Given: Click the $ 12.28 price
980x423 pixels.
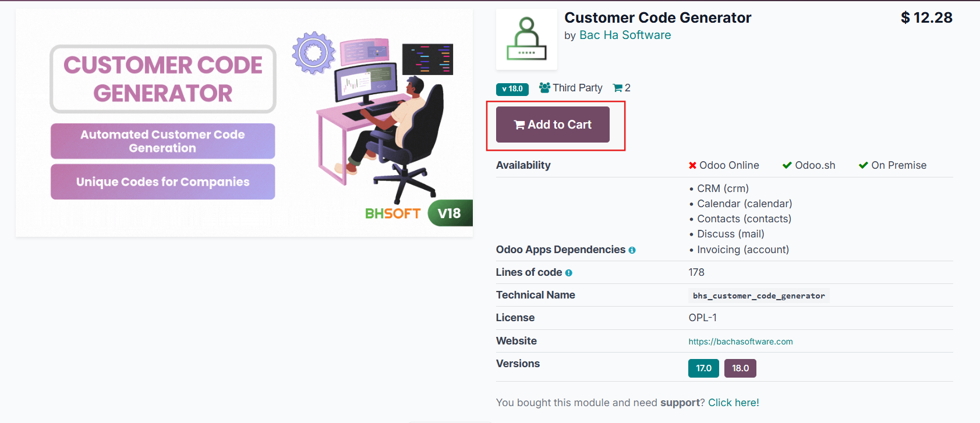Looking at the screenshot, I should click(x=926, y=17).
